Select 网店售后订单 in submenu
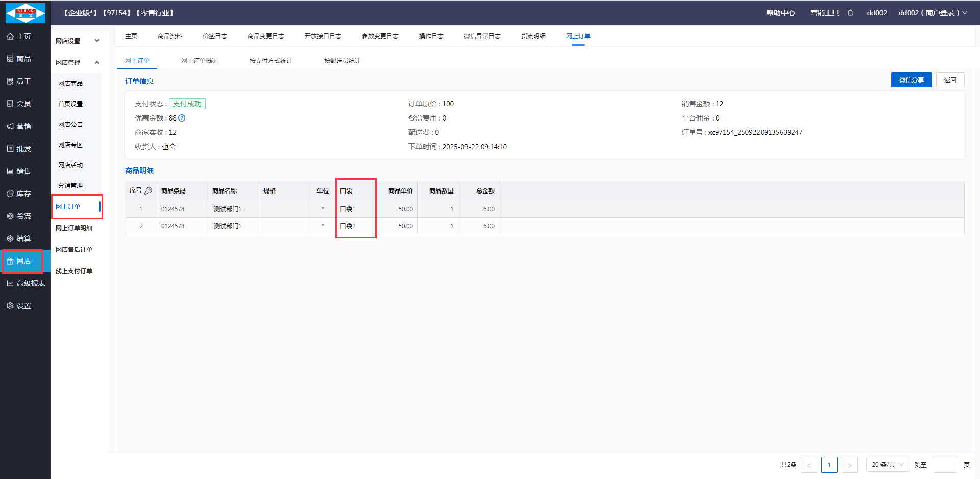Screen dimensions: 980x479 (74, 250)
